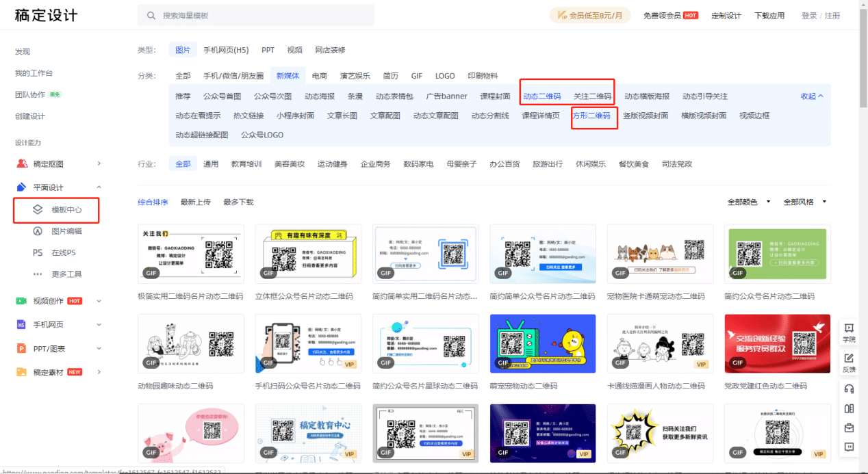
Task: Expand the 视频创作 sidebar chevron
Action: [99, 301]
